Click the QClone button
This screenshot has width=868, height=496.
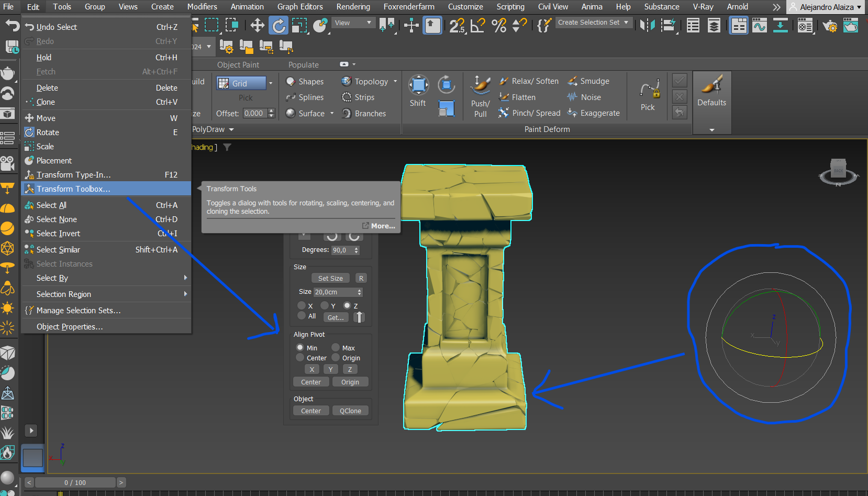point(350,411)
